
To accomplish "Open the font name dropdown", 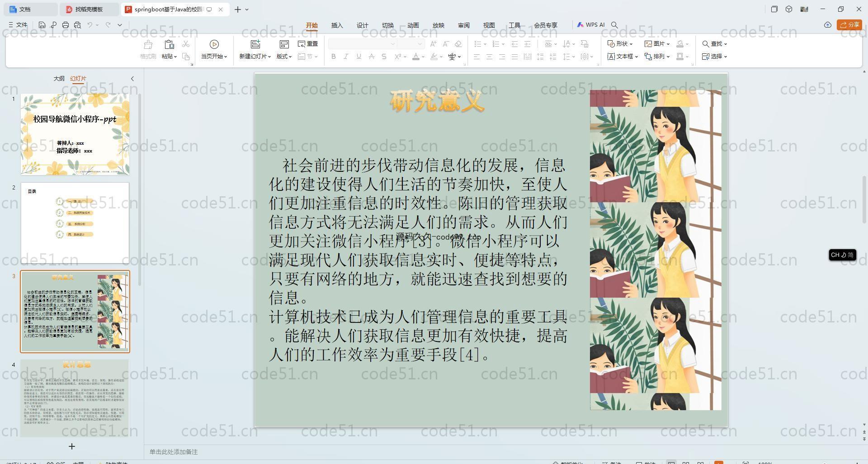I will (x=393, y=44).
